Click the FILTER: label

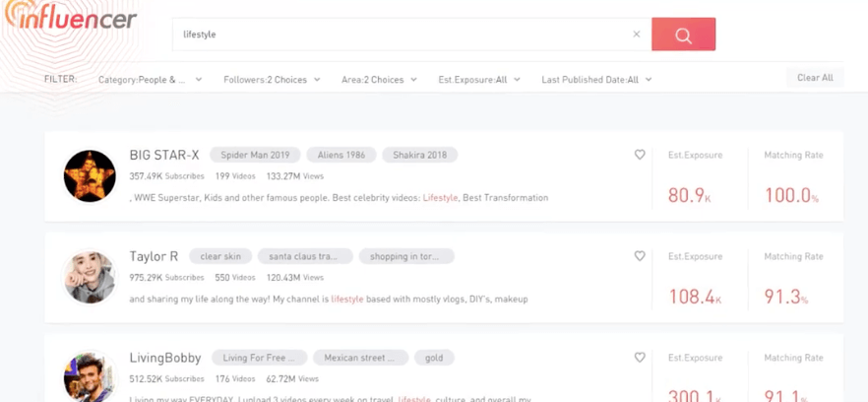tap(60, 79)
